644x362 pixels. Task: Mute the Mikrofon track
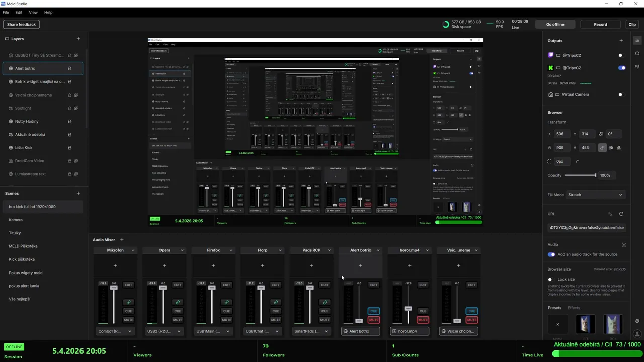click(x=128, y=320)
